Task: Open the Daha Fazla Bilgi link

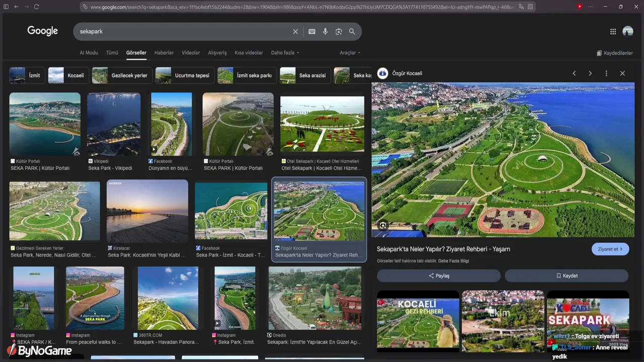Action: pos(453,261)
